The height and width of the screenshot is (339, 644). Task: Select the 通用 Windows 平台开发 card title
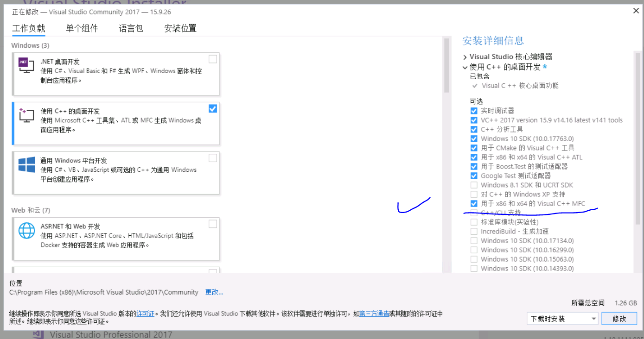point(74,161)
